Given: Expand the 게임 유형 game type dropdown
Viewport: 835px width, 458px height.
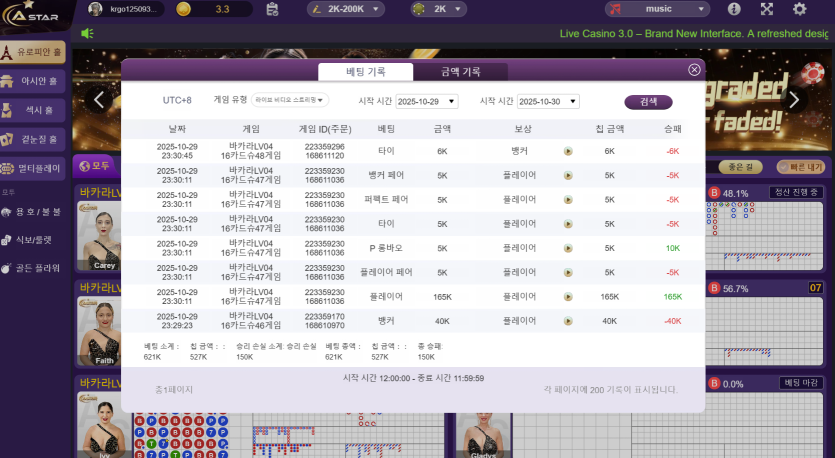Looking at the screenshot, I should coord(290,101).
